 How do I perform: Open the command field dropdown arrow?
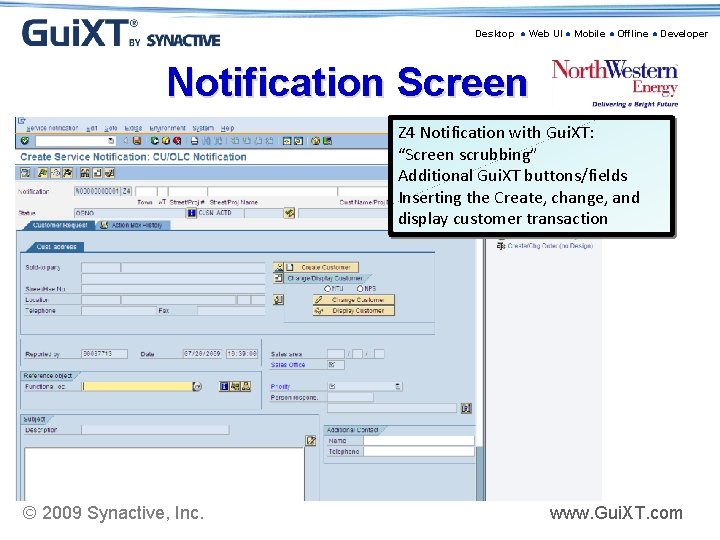click(x=111, y=141)
